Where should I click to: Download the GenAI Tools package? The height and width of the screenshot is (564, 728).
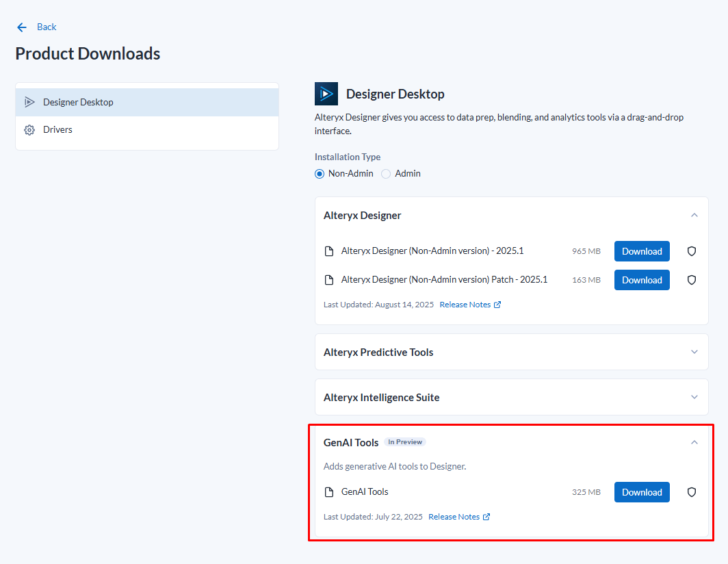coord(642,492)
